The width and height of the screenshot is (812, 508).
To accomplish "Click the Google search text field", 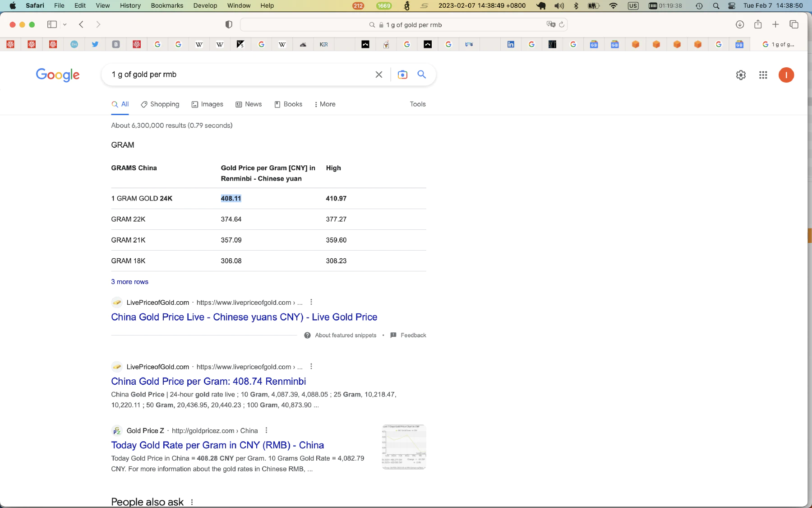I will [239, 75].
